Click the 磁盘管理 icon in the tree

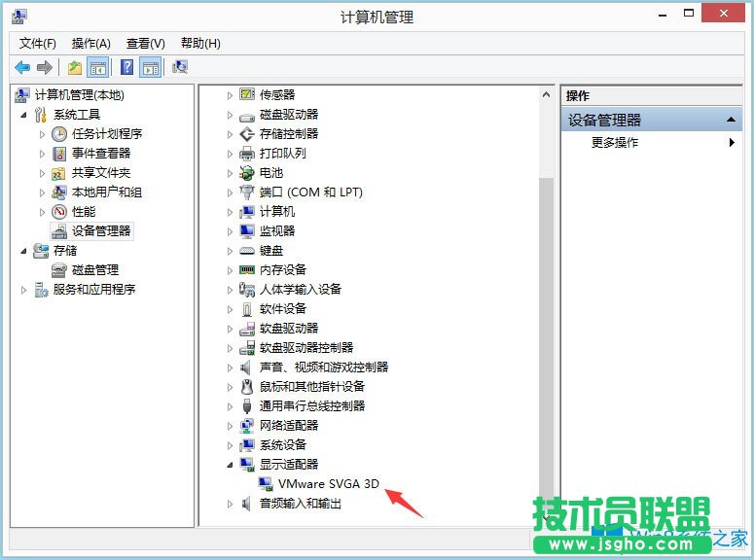(58, 270)
